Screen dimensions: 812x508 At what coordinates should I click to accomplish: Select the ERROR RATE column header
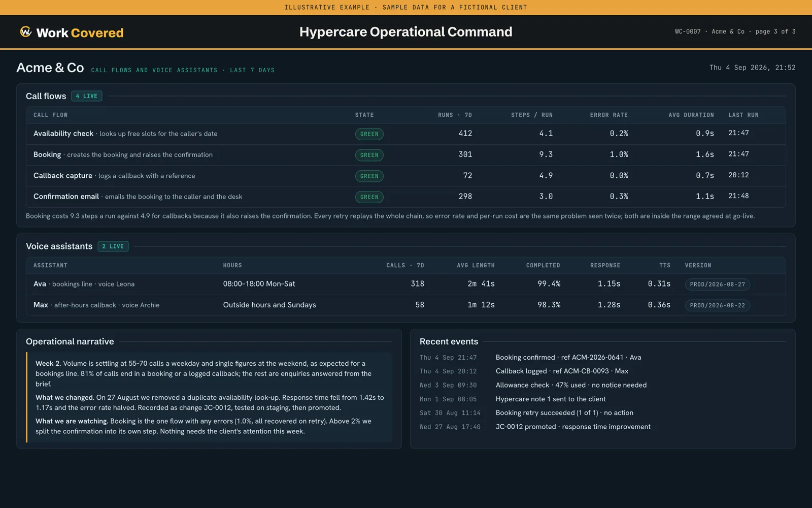click(609, 115)
